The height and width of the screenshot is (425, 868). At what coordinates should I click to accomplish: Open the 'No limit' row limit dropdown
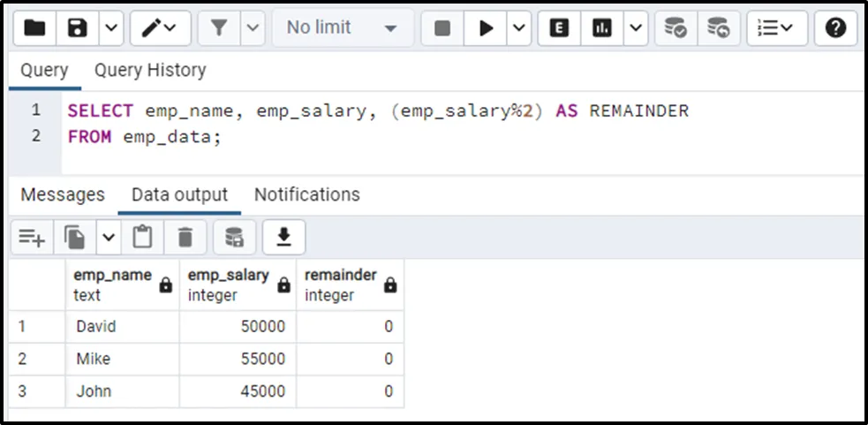342,28
